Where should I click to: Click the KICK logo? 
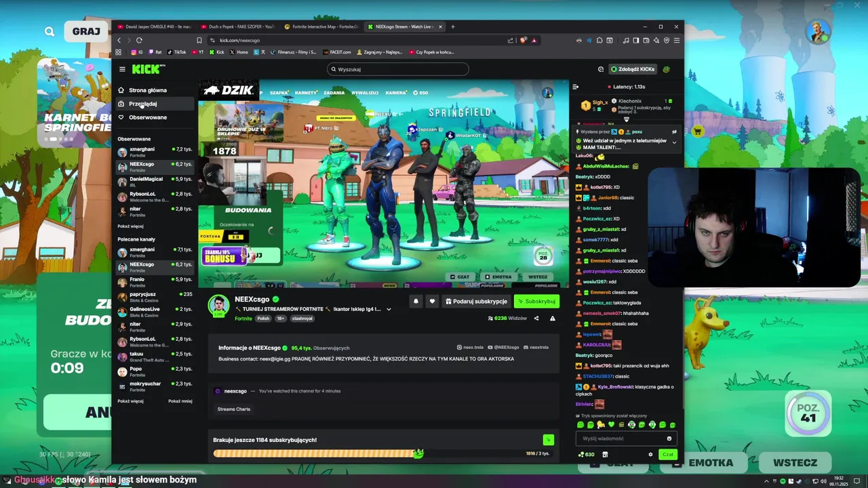click(148, 69)
